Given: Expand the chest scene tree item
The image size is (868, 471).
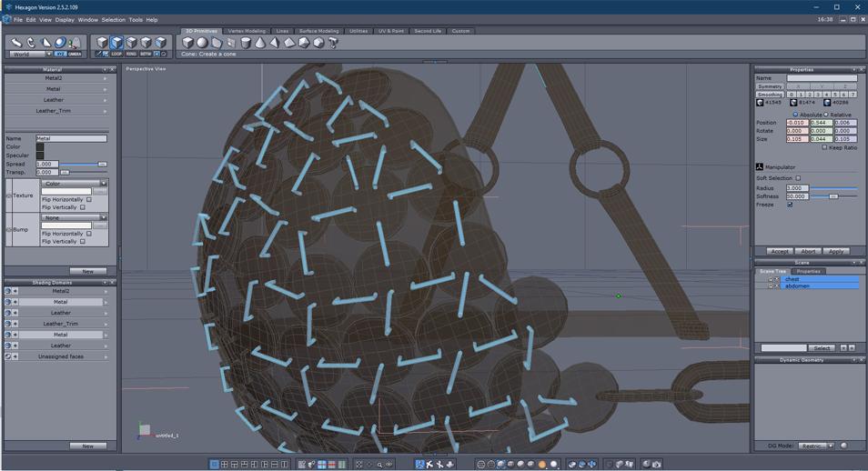Looking at the screenshot, I should coord(770,279).
